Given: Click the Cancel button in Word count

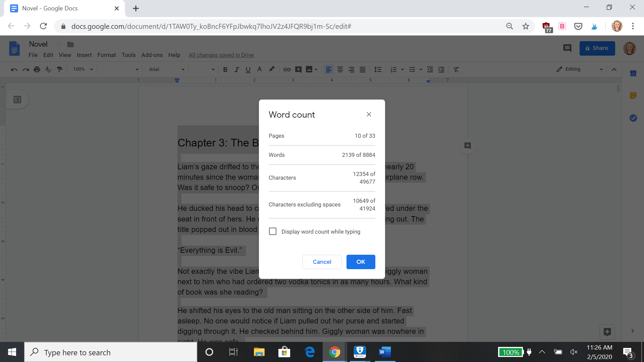Looking at the screenshot, I should tap(322, 262).
